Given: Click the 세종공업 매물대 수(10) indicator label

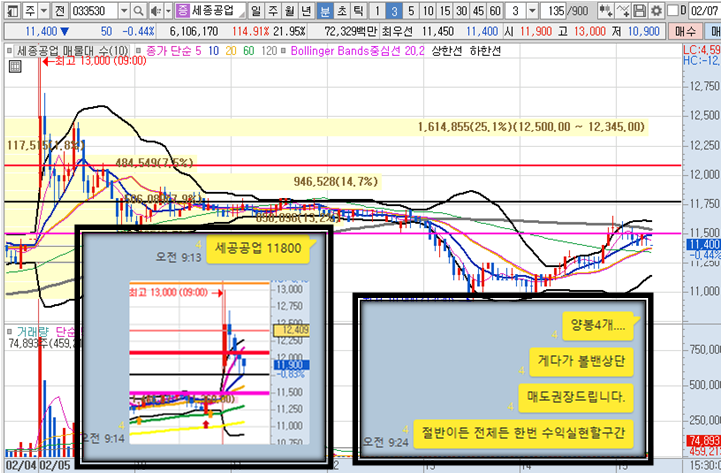Looking at the screenshot, I should pos(73,50).
